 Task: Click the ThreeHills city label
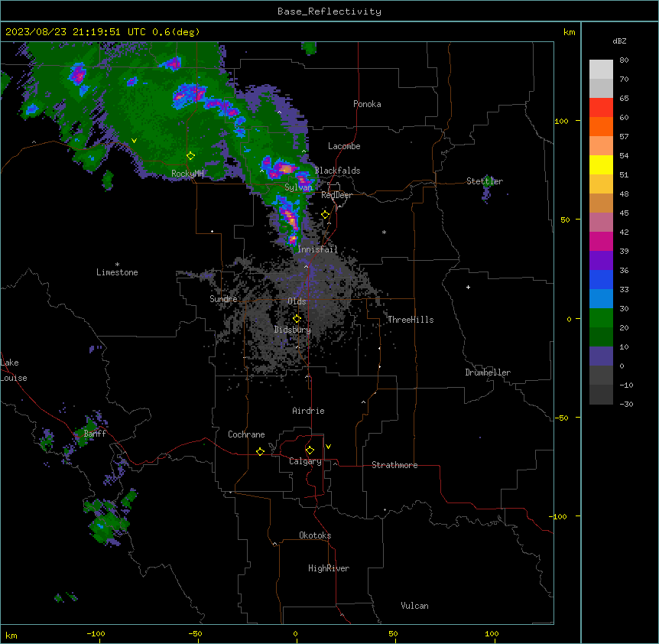(411, 320)
